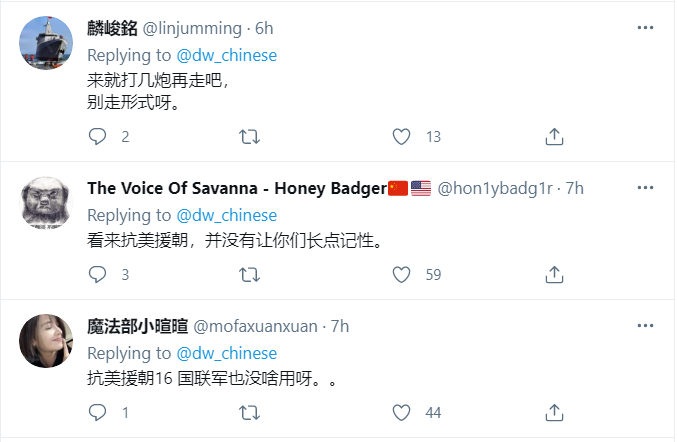Expand more menu on Honey Badger's tweet
Viewport: 678px width, 442px height.
645,189
